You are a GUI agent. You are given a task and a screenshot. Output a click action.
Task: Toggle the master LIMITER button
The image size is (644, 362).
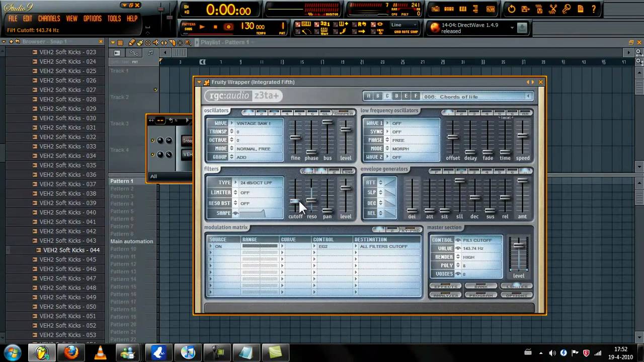tap(517, 287)
